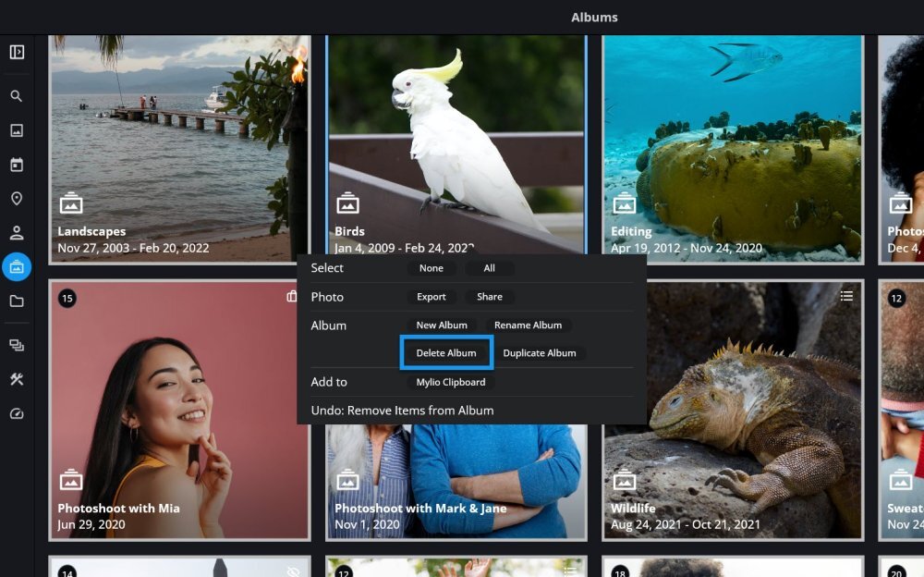Switch to the Calendar view icon
Viewport: 924px width, 577px height.
17,165
